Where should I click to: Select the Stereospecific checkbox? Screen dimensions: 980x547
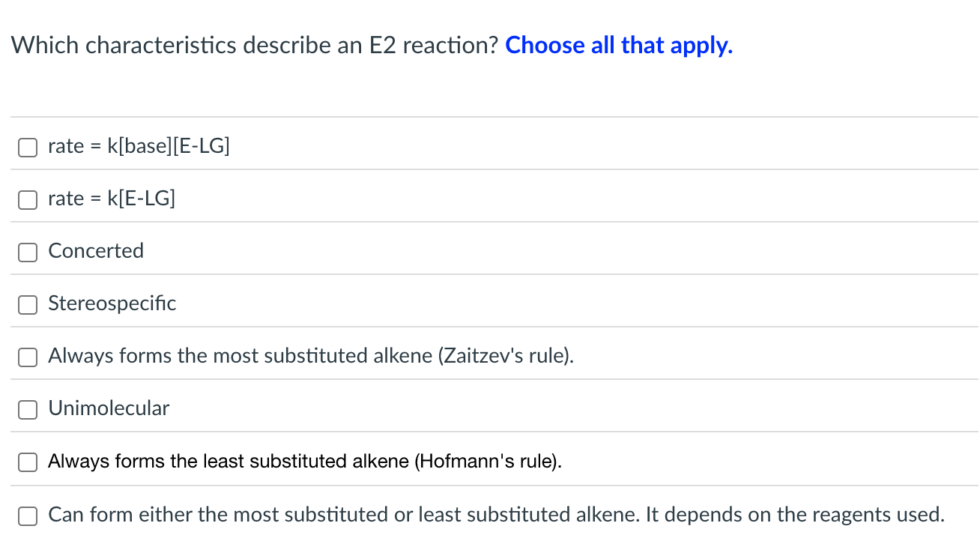point(28,304)
